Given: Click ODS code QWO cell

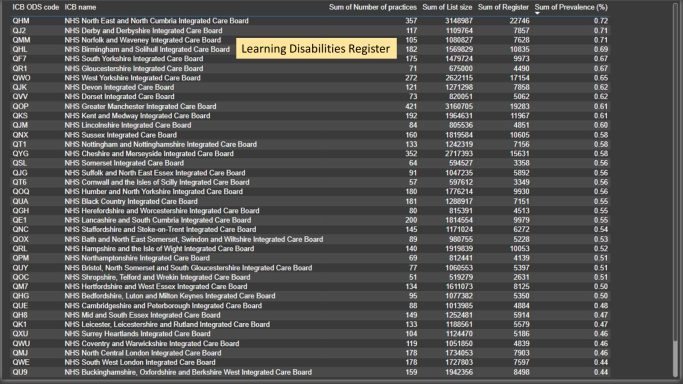Looking at the screenshot, I should click(x=21, y=78).
